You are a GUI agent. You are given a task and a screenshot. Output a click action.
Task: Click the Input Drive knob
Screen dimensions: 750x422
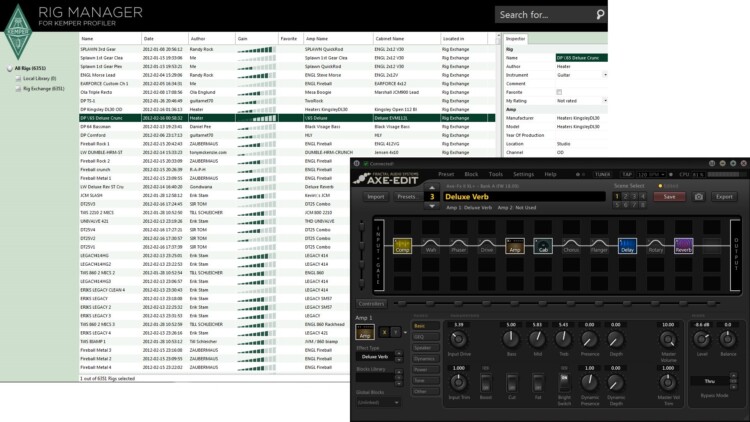coord(458,339)
